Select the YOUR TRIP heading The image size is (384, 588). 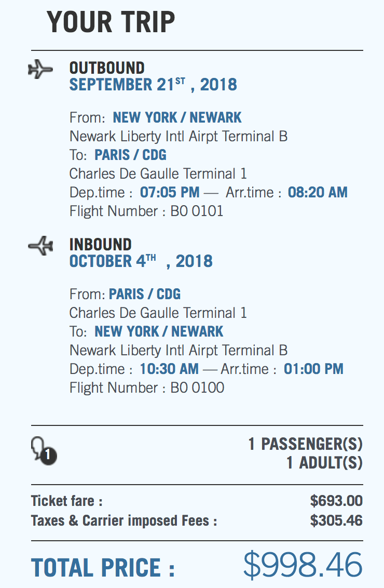pos(111,22)
